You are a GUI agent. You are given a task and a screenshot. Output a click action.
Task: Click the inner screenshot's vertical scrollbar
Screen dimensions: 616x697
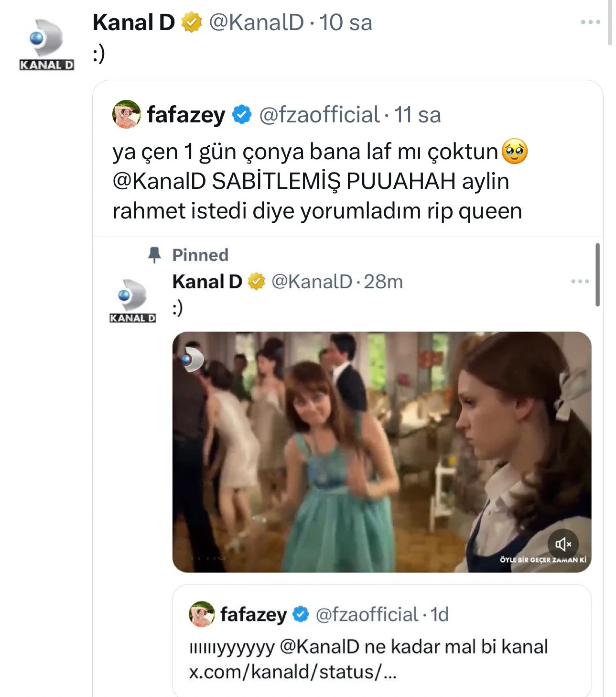597,274
